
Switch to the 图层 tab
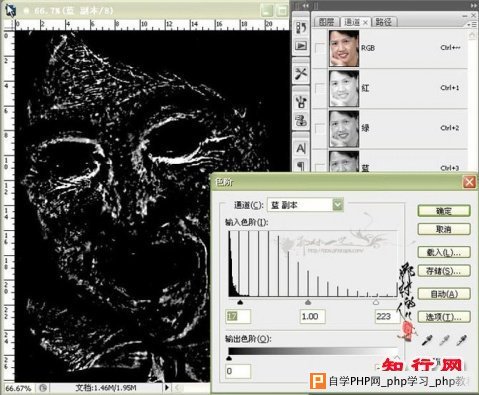tap(326, 22)
